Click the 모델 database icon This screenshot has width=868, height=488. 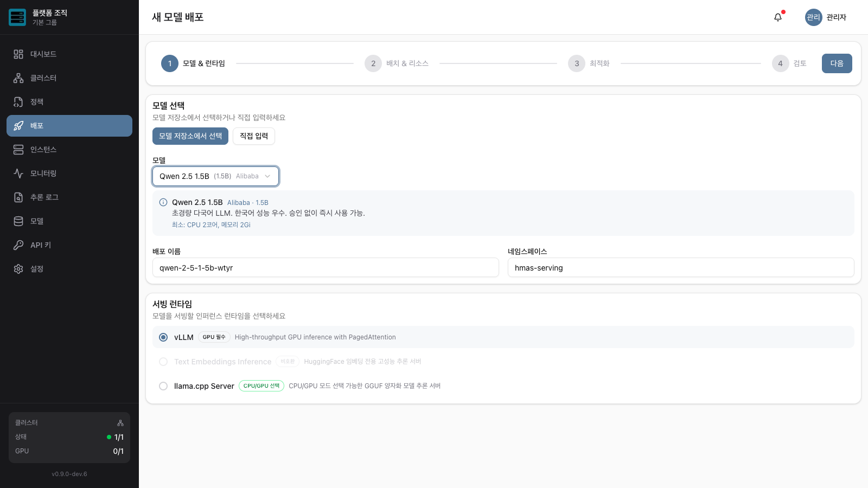(x=18, y=221)
